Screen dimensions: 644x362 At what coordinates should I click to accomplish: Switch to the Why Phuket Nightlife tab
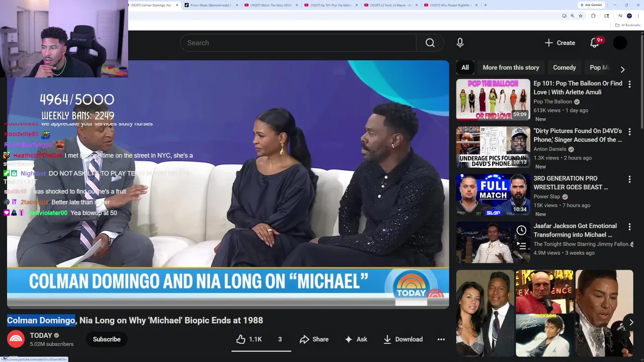tap(450, 5)
